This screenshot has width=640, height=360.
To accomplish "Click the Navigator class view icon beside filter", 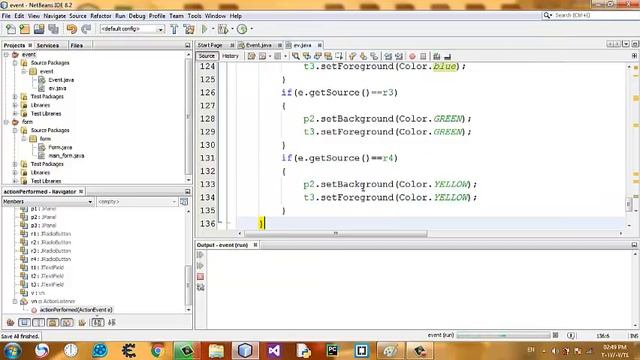I will [x=184, y=202].
